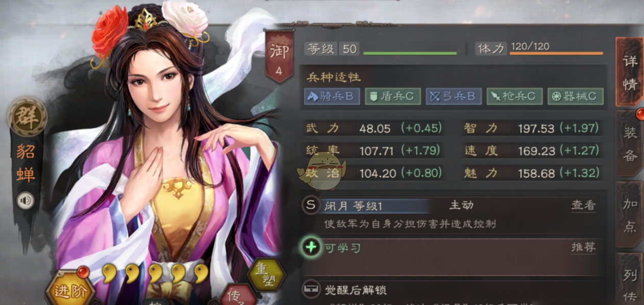Switch to the 加点 stat points tab

[x=630, y=214]
